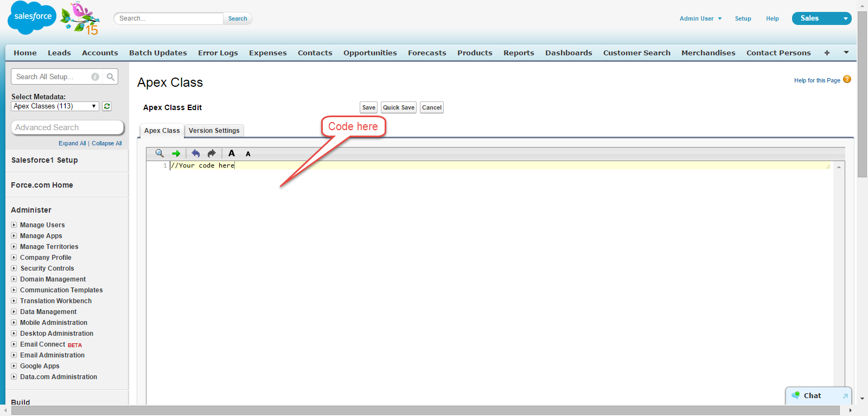Click the Expand All link
The height and width of the screenshot is (416, 868).
[72, 143]
